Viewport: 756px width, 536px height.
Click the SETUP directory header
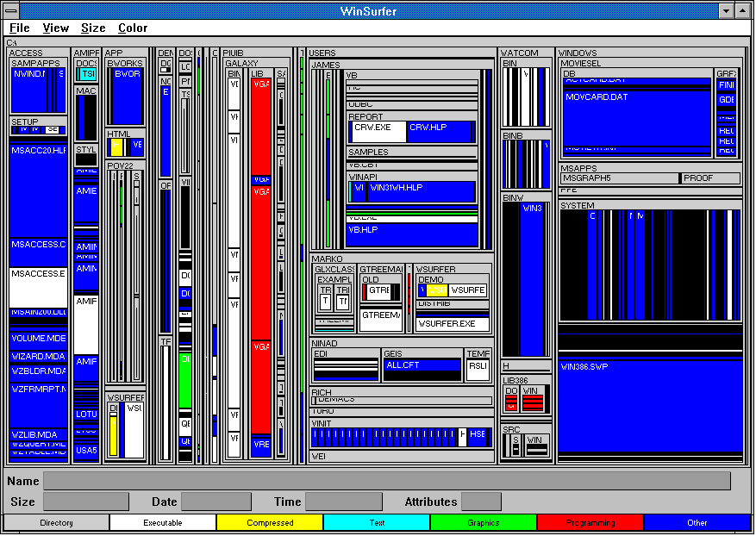click(25, 122)
